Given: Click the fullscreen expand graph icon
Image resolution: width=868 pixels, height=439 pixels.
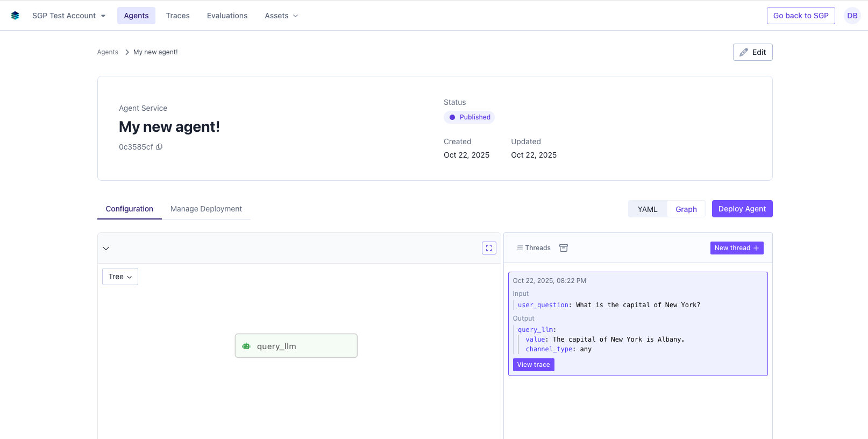Looking at the screenshot, I should [489, 248].
